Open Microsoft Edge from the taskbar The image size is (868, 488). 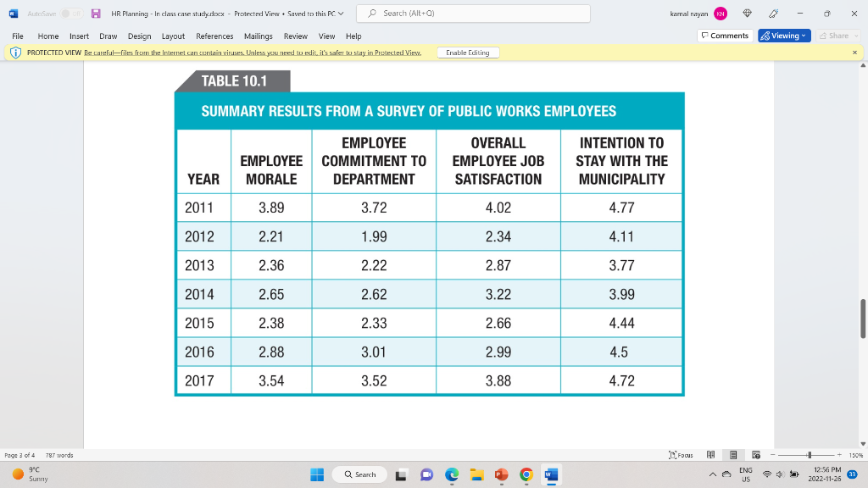(452, 474)
